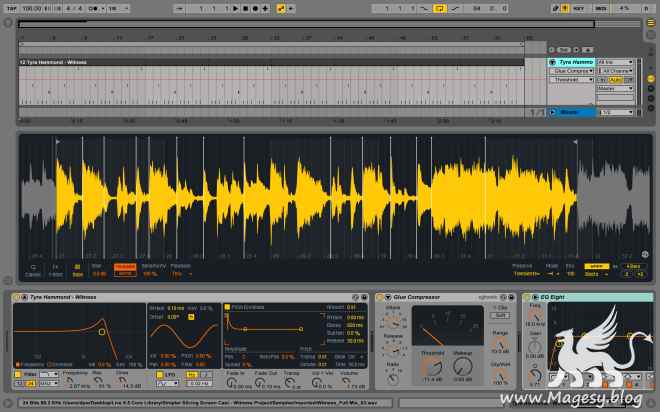Enable MIDI Map Mode via MIDI button
The width and height of the screenshot is (660, 412).
tap(601, 8)
